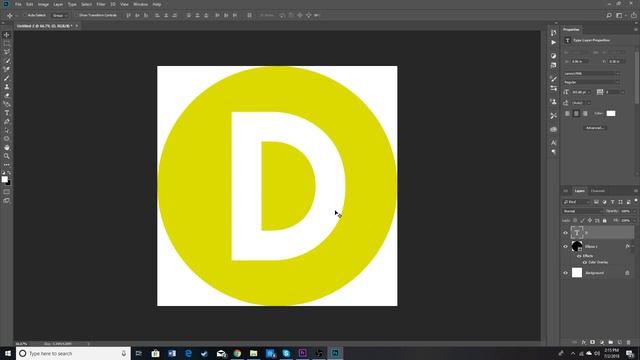The image size is (640, 360).
Task: Toggle layer filtering on/off switch
Action: point(636,201)
